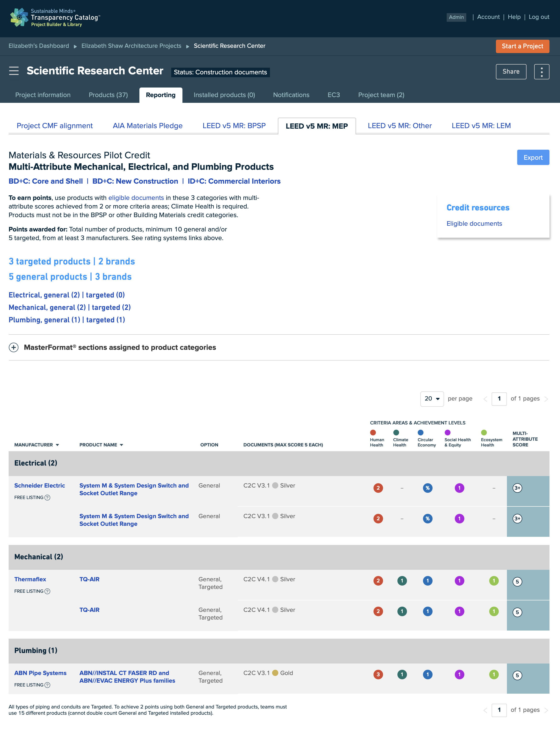This screenshot has width=560, height=730.
Task: Click the 3+ multi-attribute score in first Schneider row
Action: (517, 488)
